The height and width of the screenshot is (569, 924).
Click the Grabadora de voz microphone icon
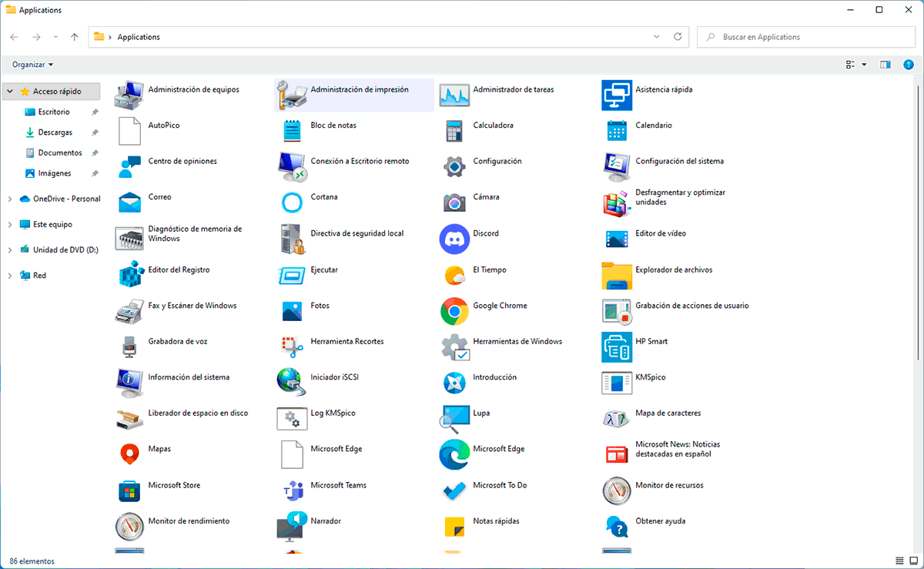pos(129,347)
